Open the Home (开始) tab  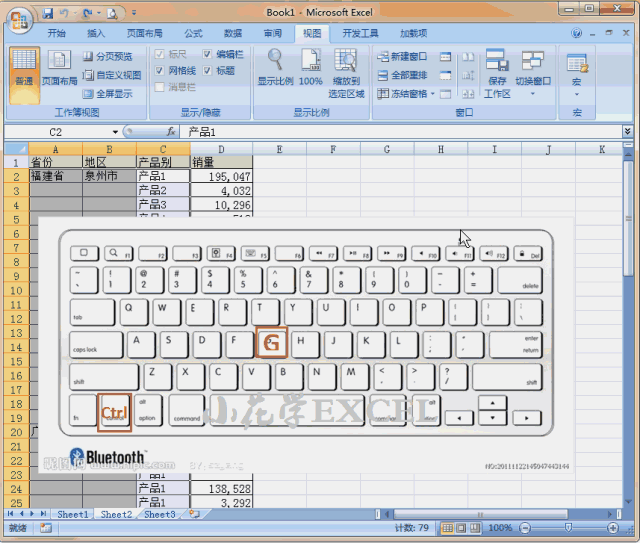(56, 33)
